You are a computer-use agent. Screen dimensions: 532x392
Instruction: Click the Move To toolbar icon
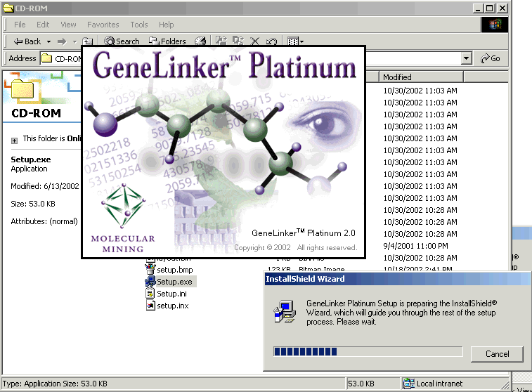point(221,41)
